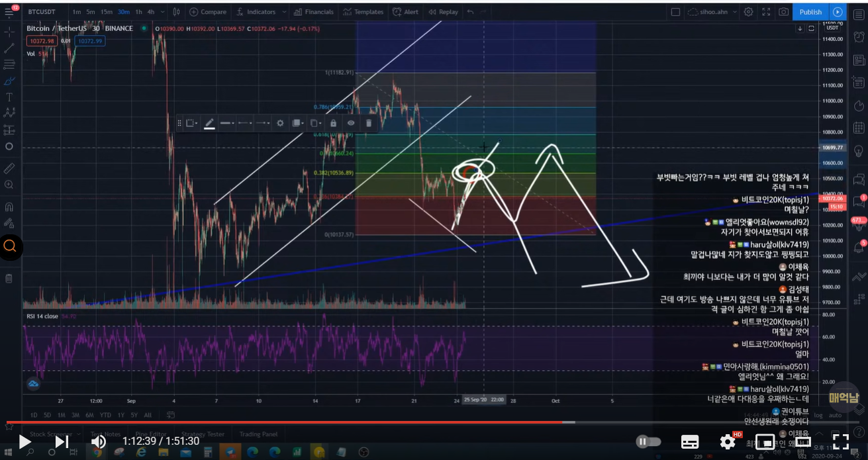This screenshot has width=868, height=460.
Task: Select the crosshair cursor tool
Action: 9,31
